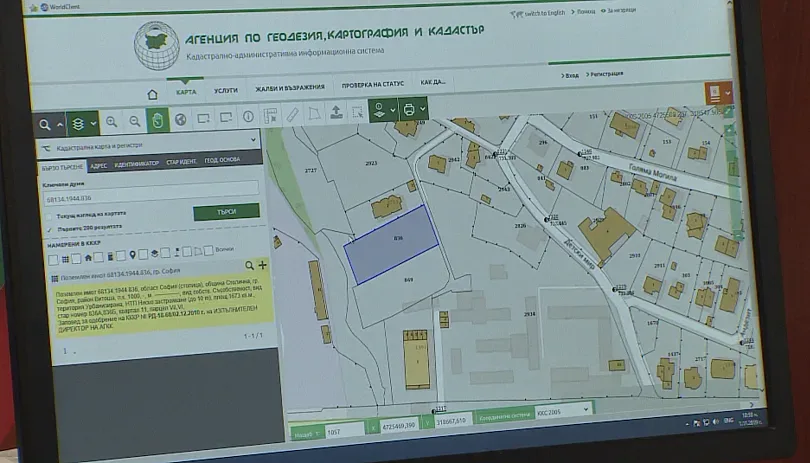Toggle the 'Първите 200 резултата' checkbox
The height and width of the screenshot is (463, 810).
click(50, 229)
